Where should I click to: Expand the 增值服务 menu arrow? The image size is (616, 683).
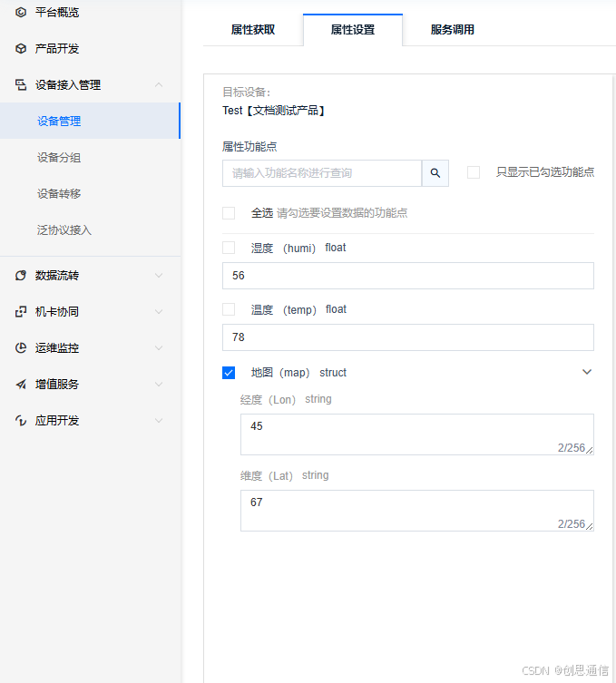[x=159, y=384]
